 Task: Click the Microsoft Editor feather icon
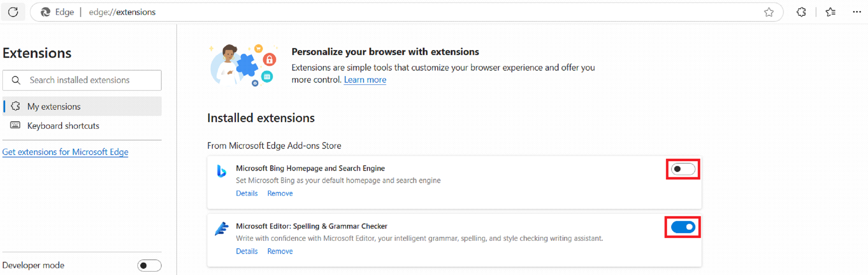pos(221,229)
